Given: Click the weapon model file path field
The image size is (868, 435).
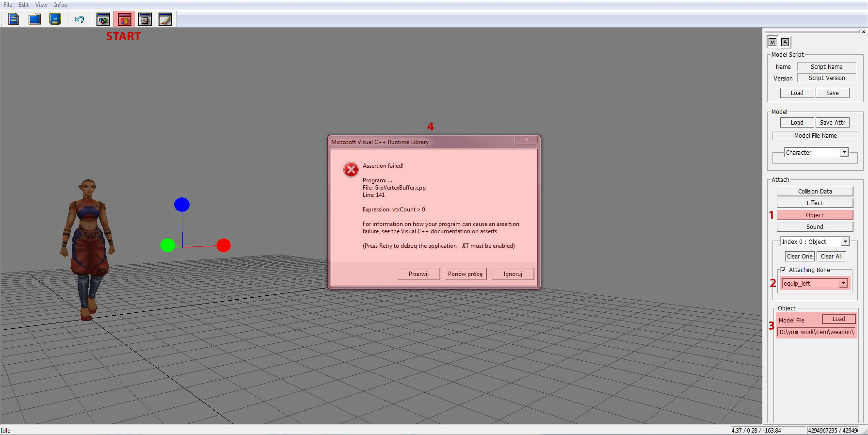Looking at the screenshot, I should (x=817, y=332).
